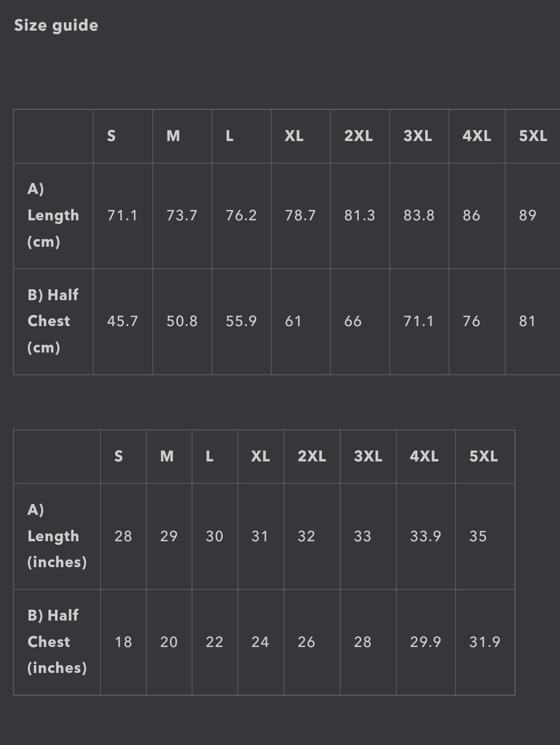Screen dimensions: 560x745
Task: Select the B) Half Chest (inches) row label
Action: pos(57,641)
